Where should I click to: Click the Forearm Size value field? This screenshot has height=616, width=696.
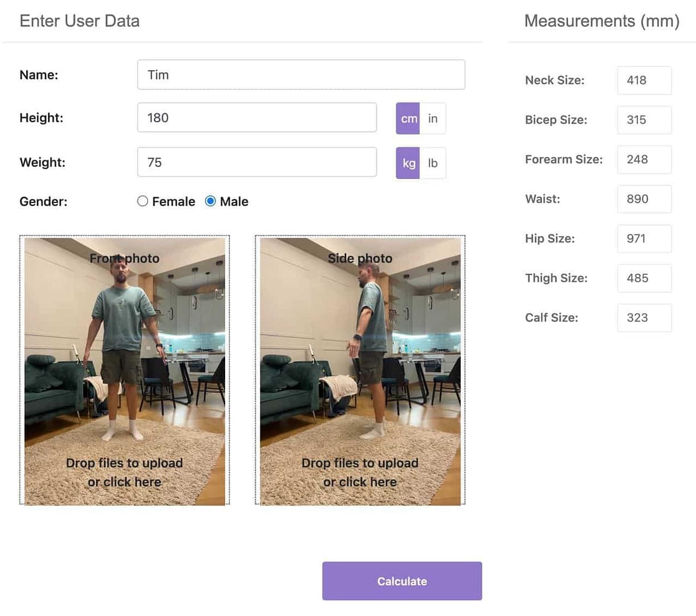click(644, 160)
